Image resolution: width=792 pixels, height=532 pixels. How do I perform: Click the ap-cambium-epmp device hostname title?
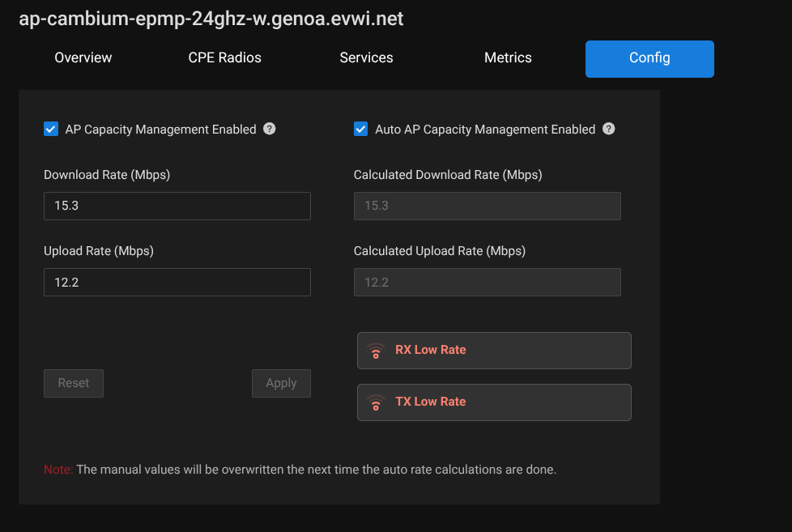coord(211,19)
